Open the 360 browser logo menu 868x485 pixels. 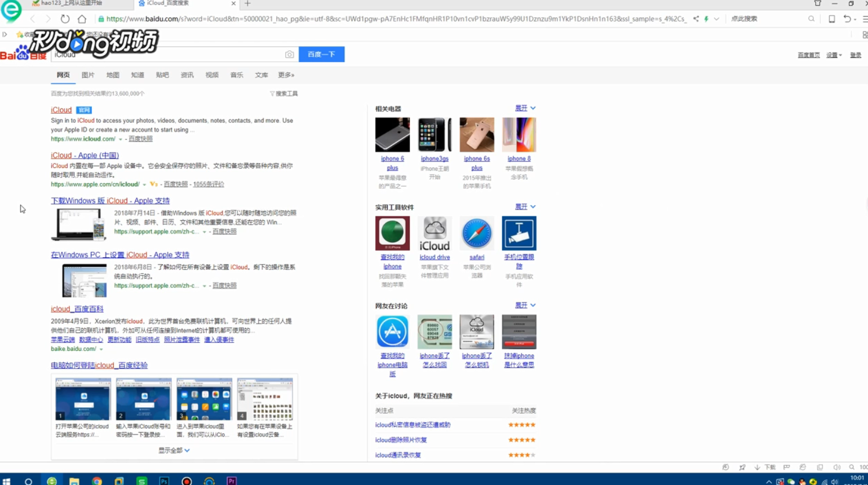point(11,10)
